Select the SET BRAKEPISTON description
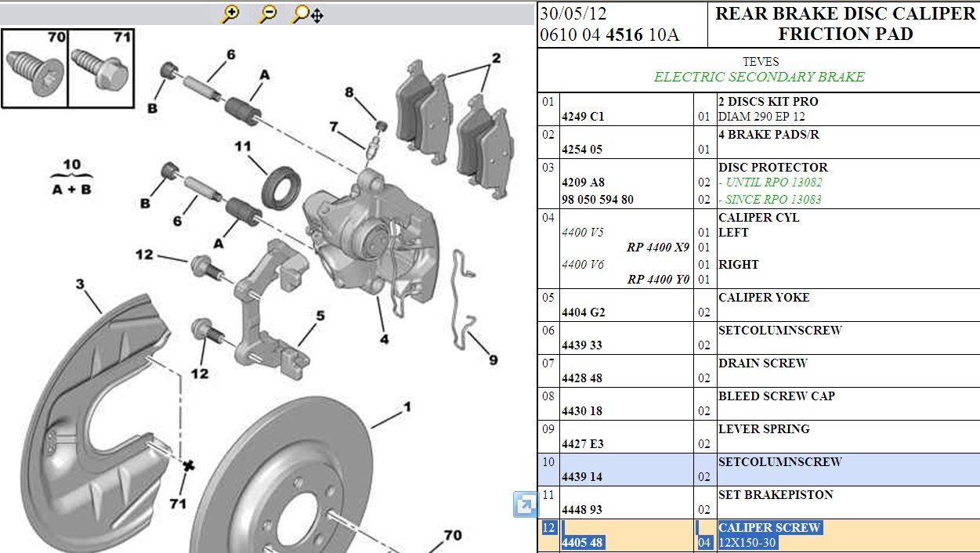This screenshot has height=553, width=980. click(x=776, y=495)
